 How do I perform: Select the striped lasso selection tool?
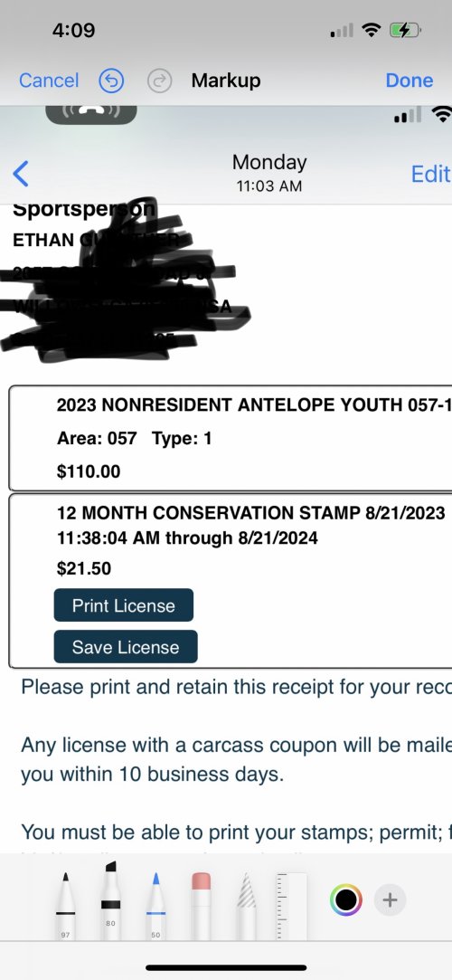[247, 906]
